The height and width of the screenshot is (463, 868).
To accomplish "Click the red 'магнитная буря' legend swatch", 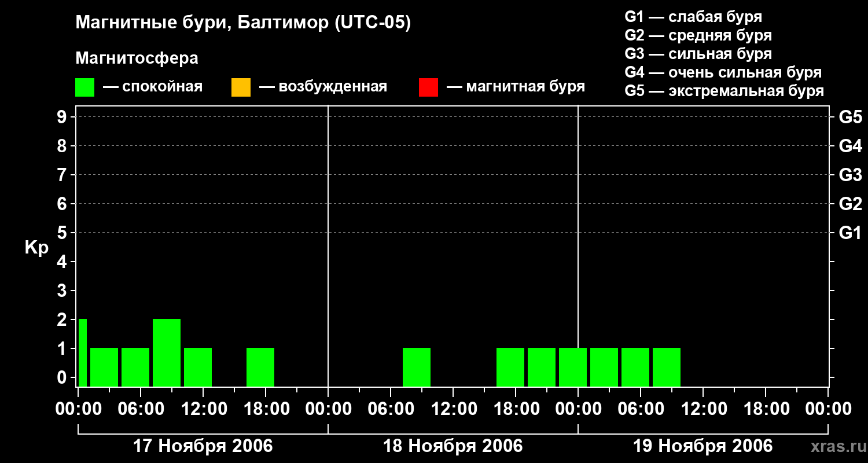I will 428,87.
